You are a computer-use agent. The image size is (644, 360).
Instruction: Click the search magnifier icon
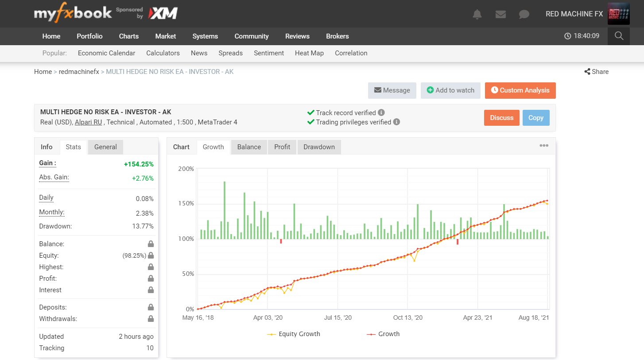point(619,36)
